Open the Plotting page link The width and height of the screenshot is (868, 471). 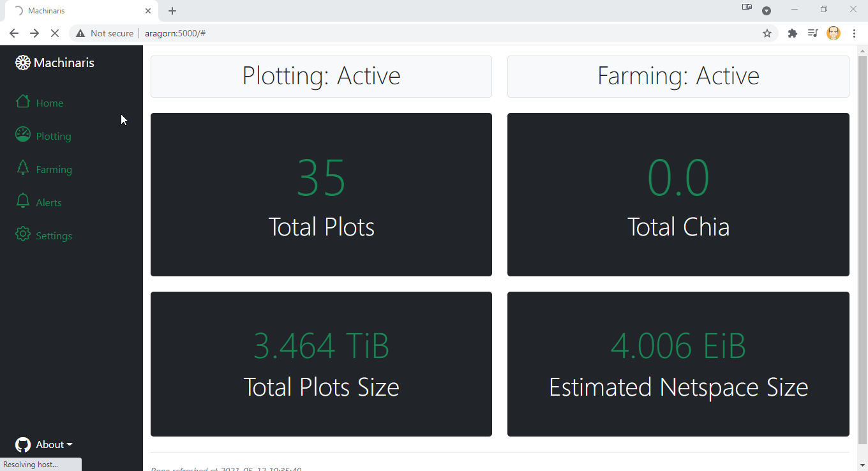(x=54, y=137)
